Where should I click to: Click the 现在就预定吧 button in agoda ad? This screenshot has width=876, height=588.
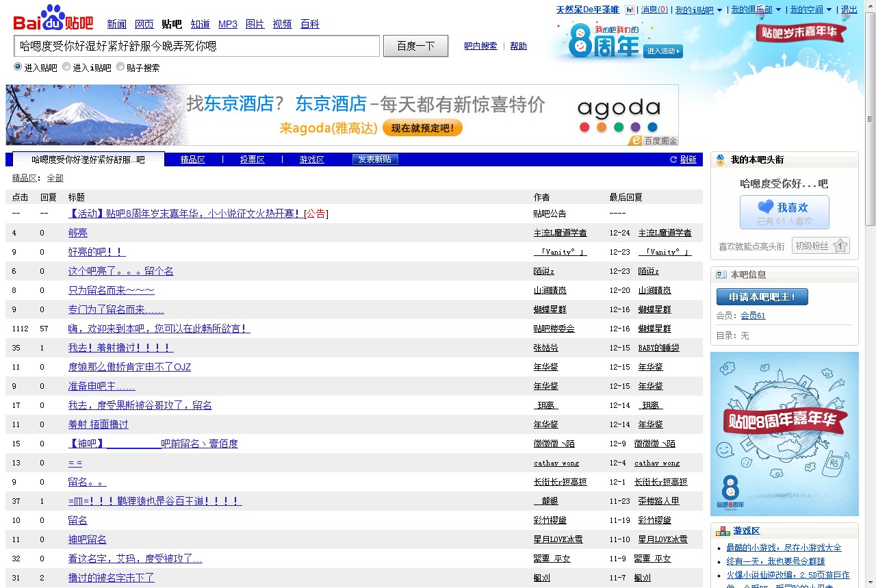(x=422, y=128)
